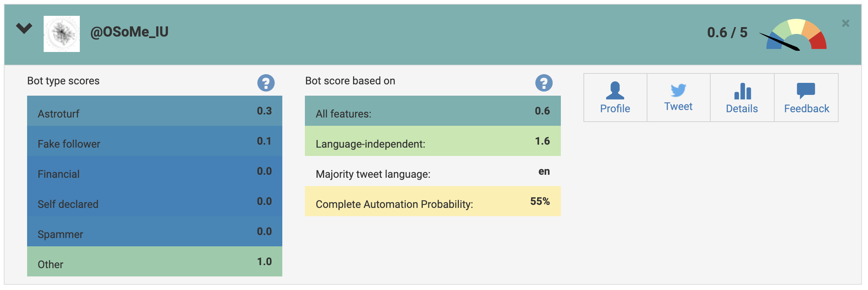Click the Complete Automation Probability row
This screenshot has width=868, height=290.
tap(432, 201)
